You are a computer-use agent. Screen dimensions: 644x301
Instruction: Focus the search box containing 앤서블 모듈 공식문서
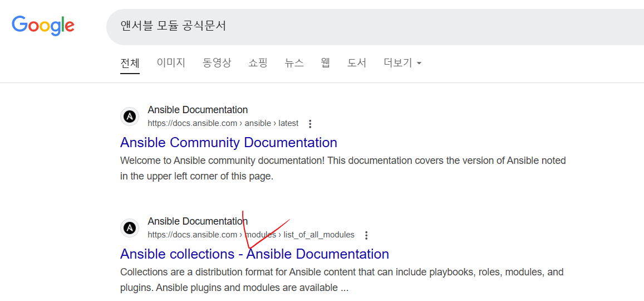pyautogui.click(x=375, y=27)
